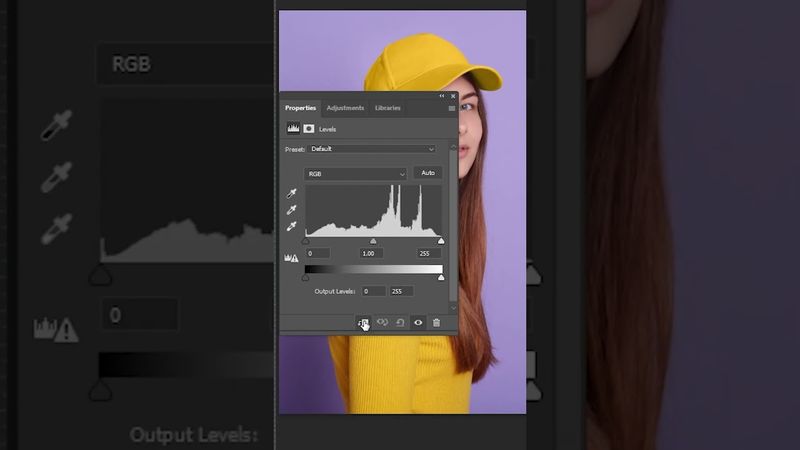Click the histogram graph in Levels panel

click(x=373, y=211)
